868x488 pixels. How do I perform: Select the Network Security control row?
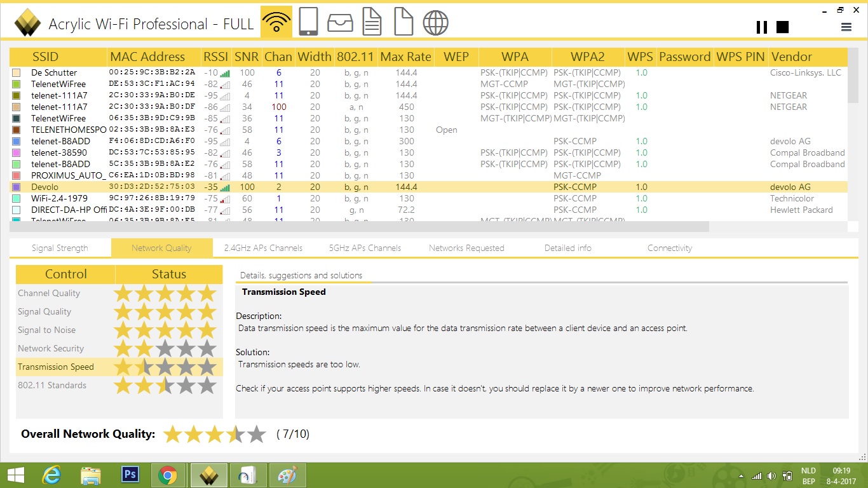[51, 348]
